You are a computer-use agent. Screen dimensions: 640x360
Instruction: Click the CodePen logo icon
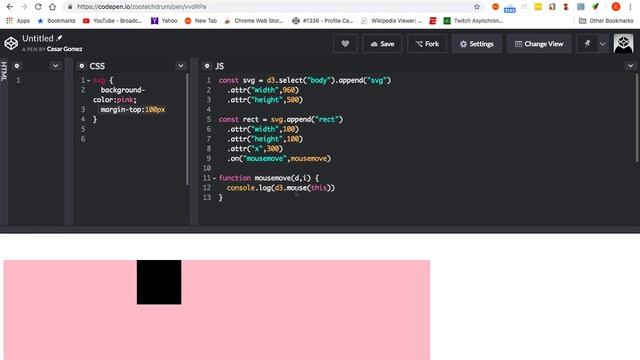pos(11,43)
